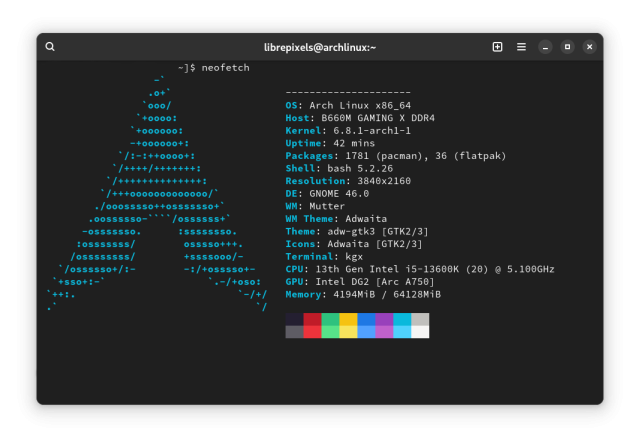Image resolution: width=640 pixels, height=445 pixels.
Task: Click the light gray top-row color block
Action: pyautogui.click(x=420, y=319)
